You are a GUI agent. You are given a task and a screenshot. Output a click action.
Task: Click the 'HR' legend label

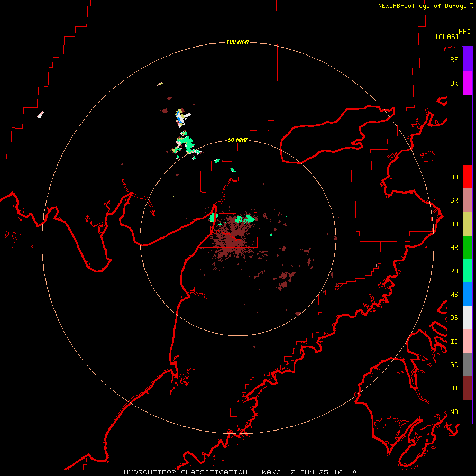tap(454, 248)
